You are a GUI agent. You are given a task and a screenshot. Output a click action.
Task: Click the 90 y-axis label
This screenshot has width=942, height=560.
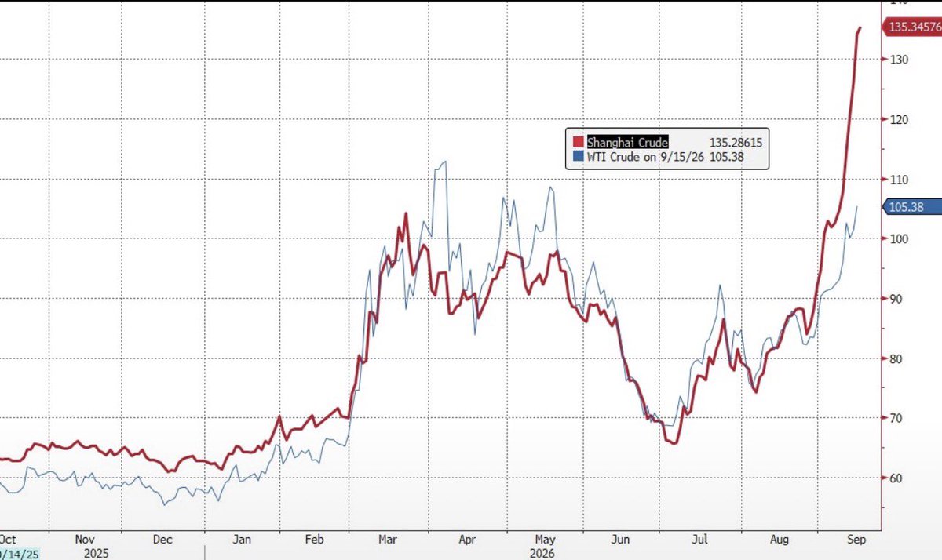(896, 299)
